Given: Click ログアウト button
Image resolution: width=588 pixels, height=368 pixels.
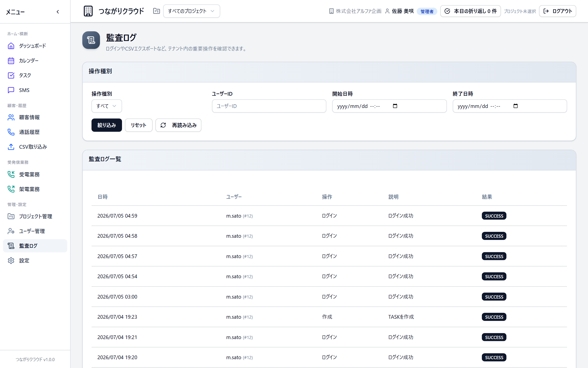Looking at the screenshot, I should click(x=558, y=11).
